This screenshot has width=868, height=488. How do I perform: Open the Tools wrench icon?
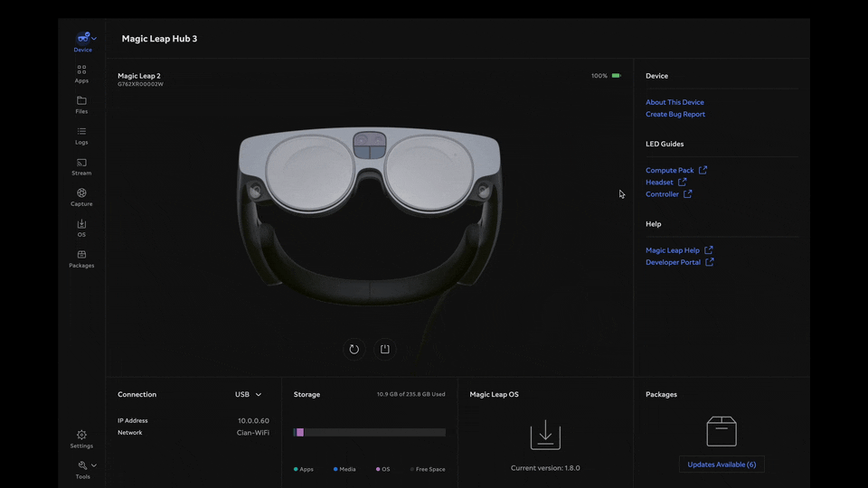(x=82, y=465)
